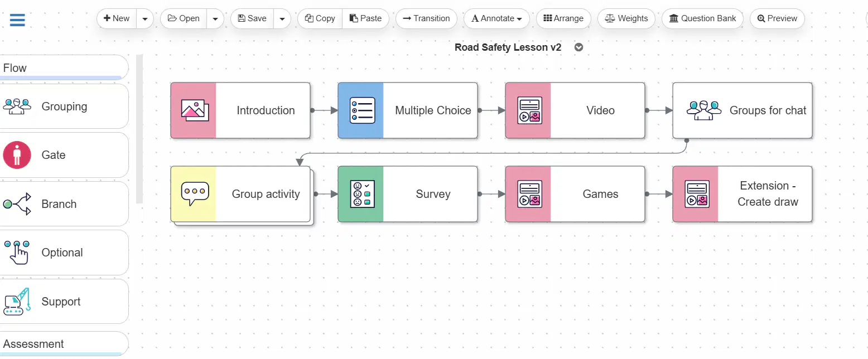Select the Games activity icon

pyautogui.click(x=529, y=194)
